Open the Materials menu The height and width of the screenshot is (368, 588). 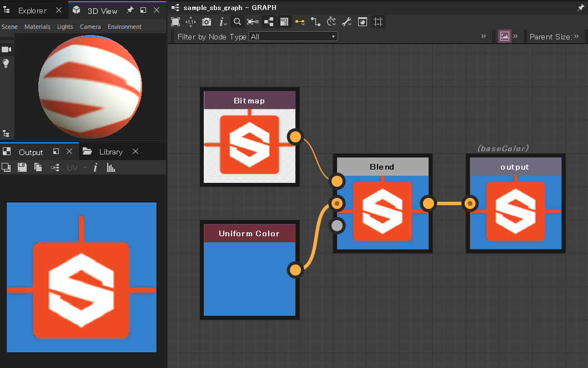point(37,27)
